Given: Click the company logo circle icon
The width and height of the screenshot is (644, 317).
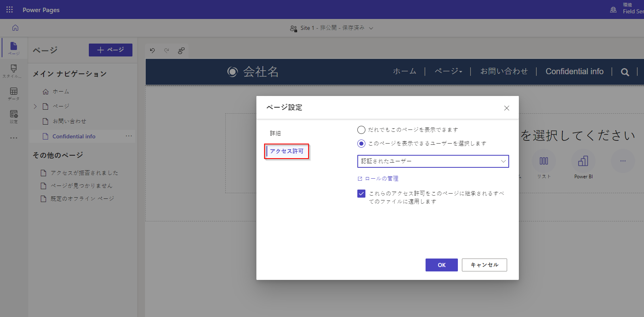Looking at the screenshot, I should point(233,72).
